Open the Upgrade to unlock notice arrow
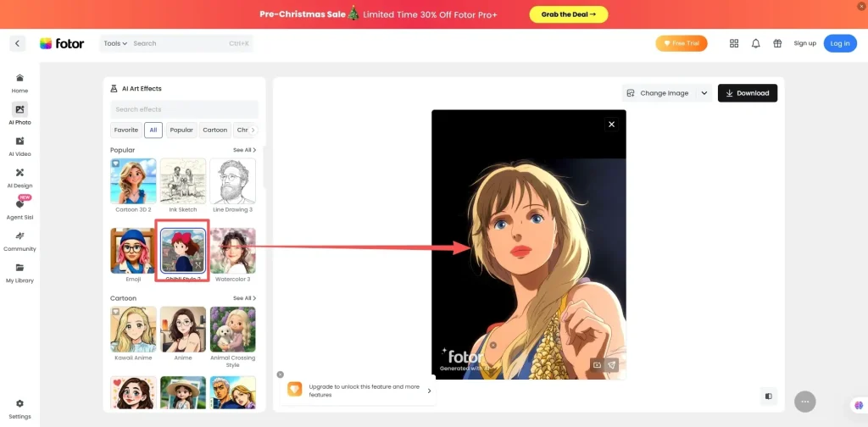 click(429, 391)
